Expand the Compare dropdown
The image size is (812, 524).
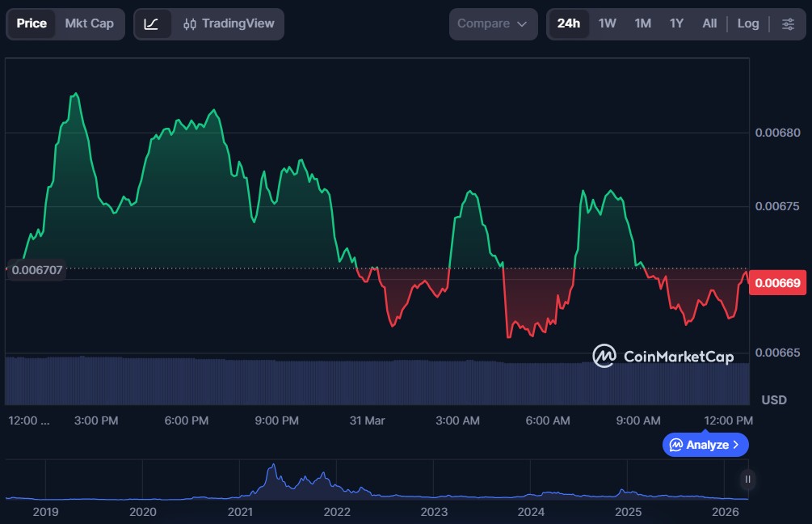click(x=493, y=23)
